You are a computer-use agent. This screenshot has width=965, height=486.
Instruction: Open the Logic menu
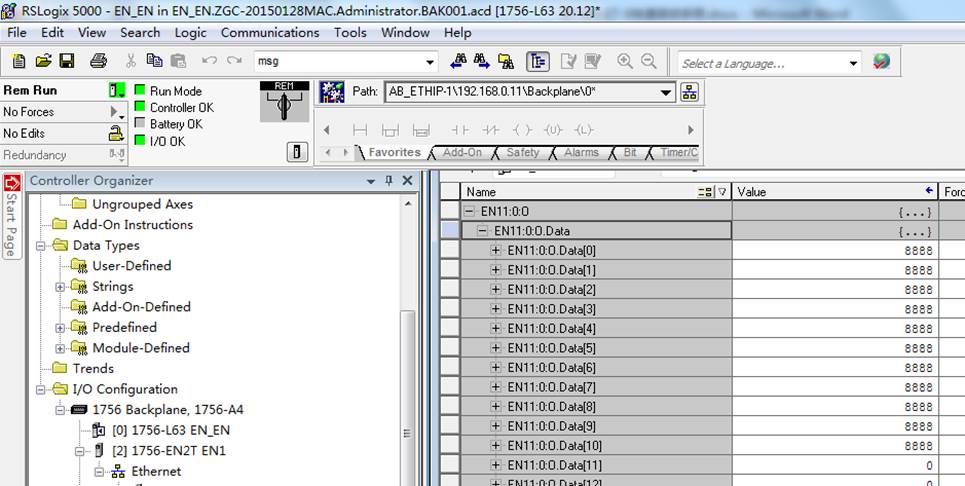(x=190, y=33)
